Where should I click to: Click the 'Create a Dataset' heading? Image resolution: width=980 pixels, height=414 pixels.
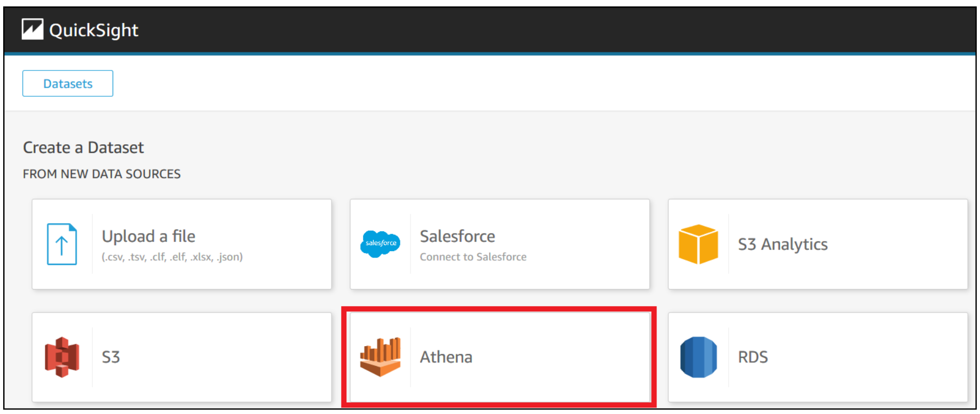coord(83,147)
